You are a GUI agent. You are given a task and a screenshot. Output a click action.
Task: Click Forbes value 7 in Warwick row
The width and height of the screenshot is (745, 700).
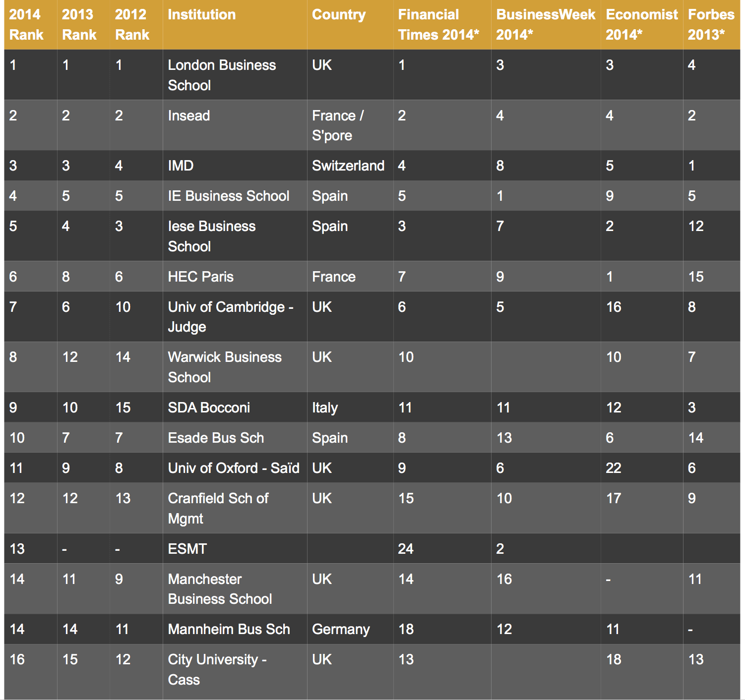pyautogui.click(x=712, y=367)
